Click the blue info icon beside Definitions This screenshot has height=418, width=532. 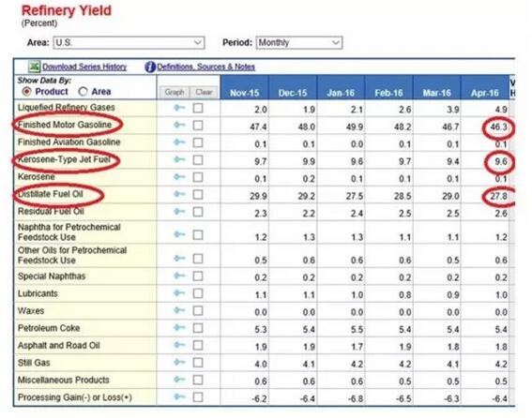click(x=149, y=67)
